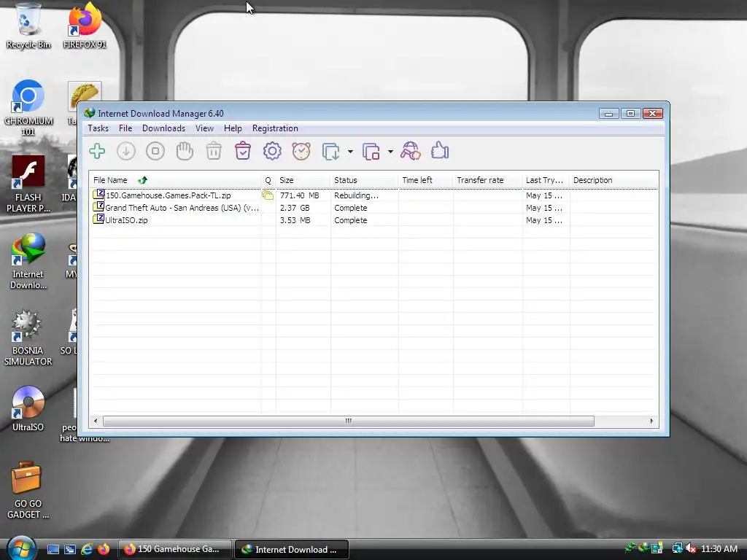Select the UltraISO desktop icon
The width and height of the screenshot is (747, 560).
28,408
